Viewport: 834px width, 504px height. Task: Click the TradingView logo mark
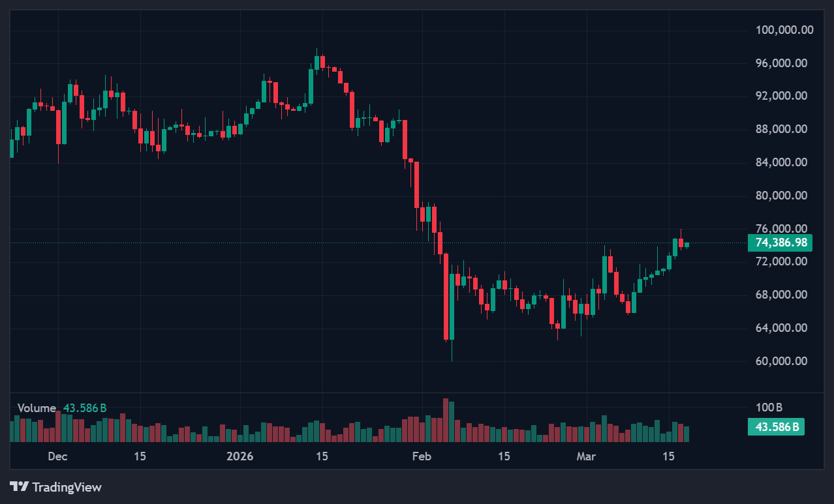(x=19, y=486)
